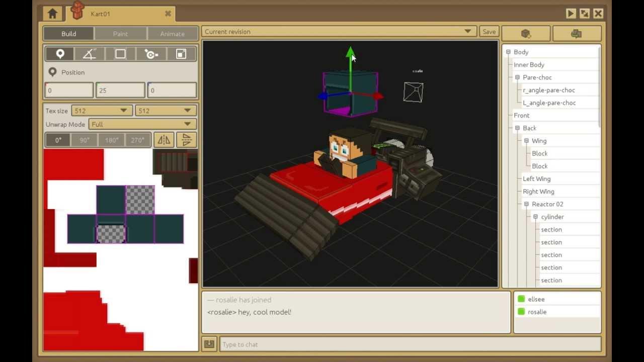
Task: Select the Left Wing node
Action: 536,178
